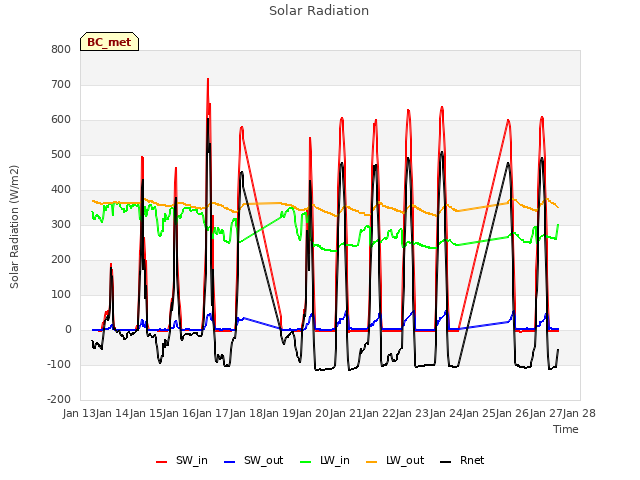640x480 pixels.
Task: Click the Jan 19 x-axis tick label
Action: (279, 413)
